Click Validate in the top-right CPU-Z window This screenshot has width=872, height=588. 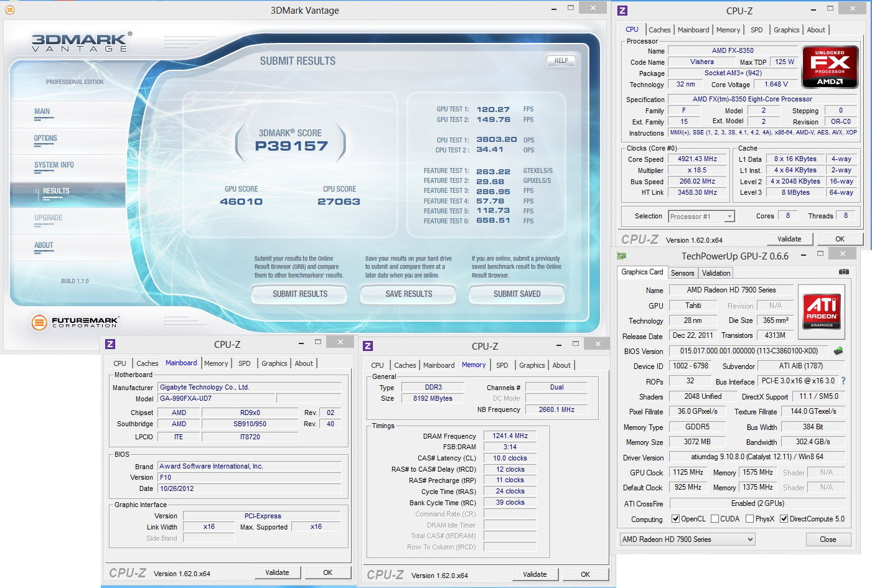(789, 239)
